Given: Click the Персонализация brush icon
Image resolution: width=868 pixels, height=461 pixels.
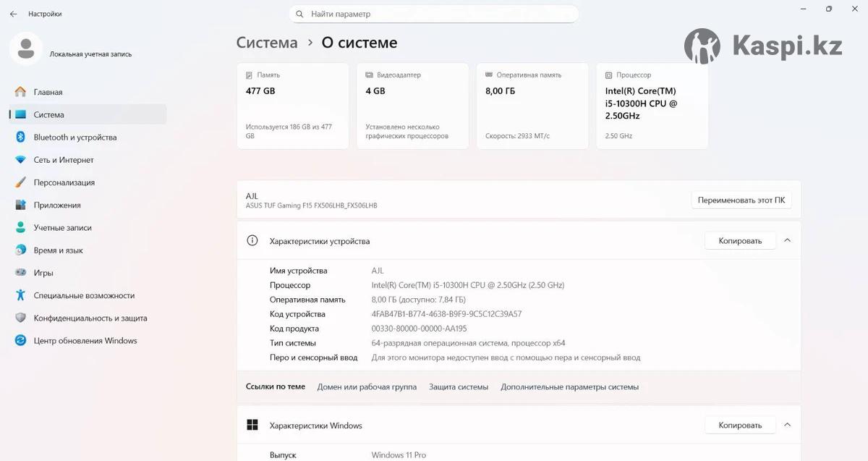Looking at the screenshot, I should pos(20,182).
